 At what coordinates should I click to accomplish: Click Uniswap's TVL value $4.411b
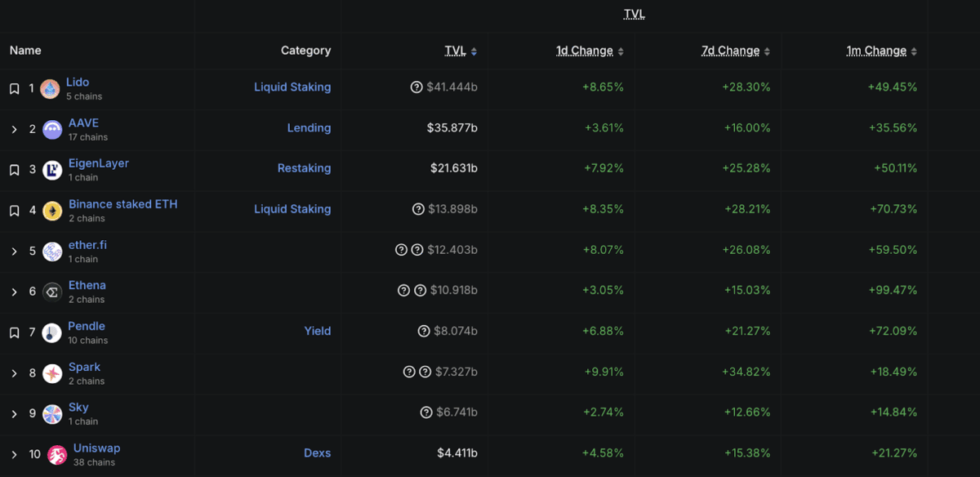[x=457, y=453]
